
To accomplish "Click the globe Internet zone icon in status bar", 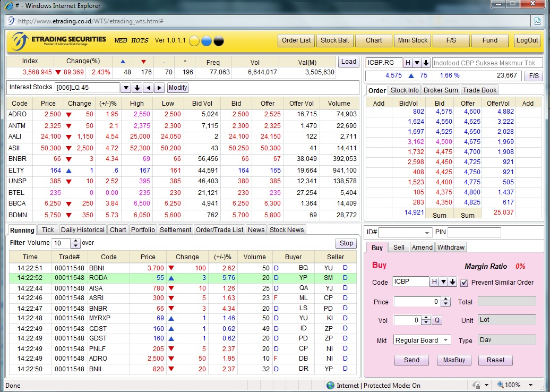I will point(330,385).
